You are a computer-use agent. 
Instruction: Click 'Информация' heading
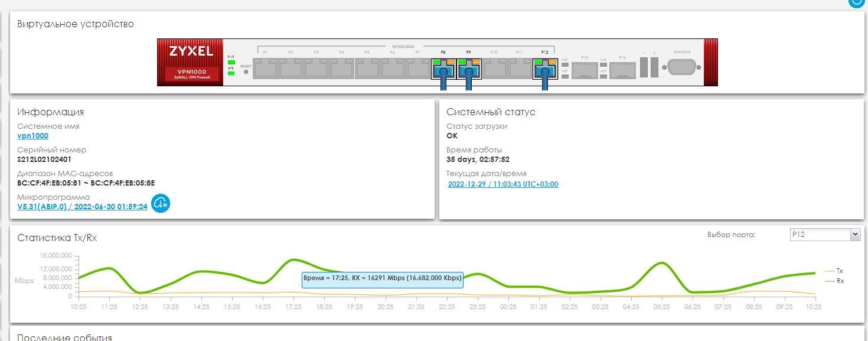click(51, 112)
